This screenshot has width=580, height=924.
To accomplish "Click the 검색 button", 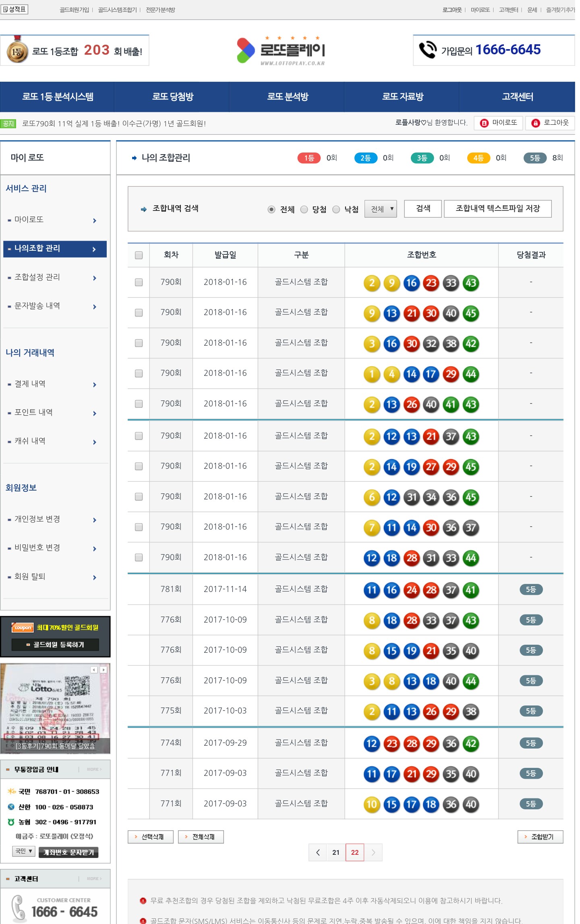I will click(423, 208).
